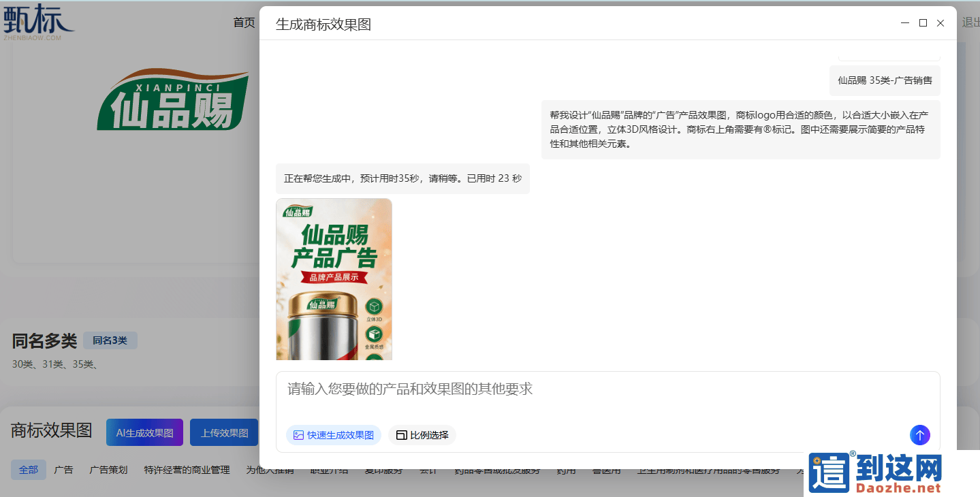
Task: Click the dialog title 生成商标效果图
Action: tap(323, 25)
